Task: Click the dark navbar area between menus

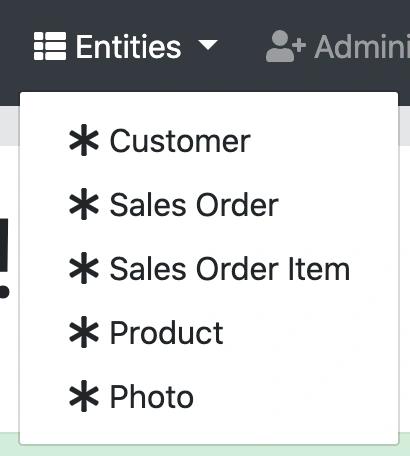Action: [x=242, y=46]
